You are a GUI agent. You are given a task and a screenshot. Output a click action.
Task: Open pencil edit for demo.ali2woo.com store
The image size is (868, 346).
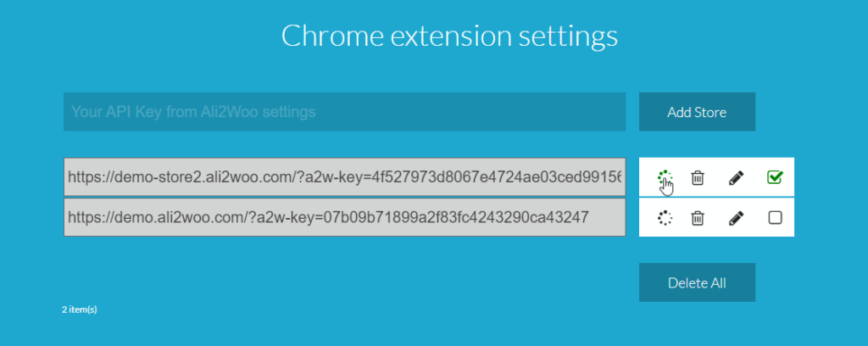(x=736, y=218)
